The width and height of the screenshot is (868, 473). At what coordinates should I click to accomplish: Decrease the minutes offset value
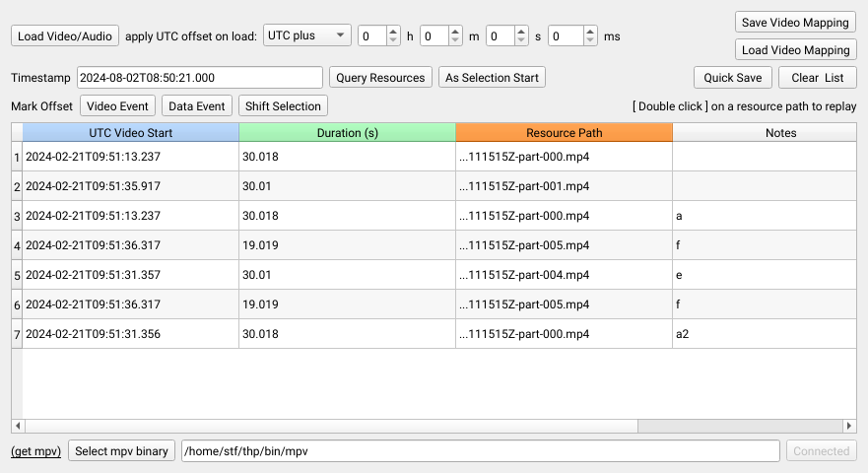tap(455, 40)
